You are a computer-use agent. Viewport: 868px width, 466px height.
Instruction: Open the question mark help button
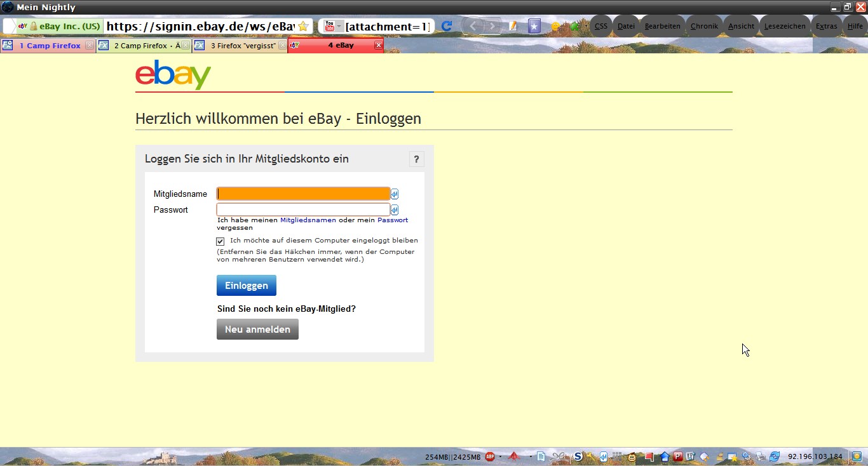pos(416,159)
